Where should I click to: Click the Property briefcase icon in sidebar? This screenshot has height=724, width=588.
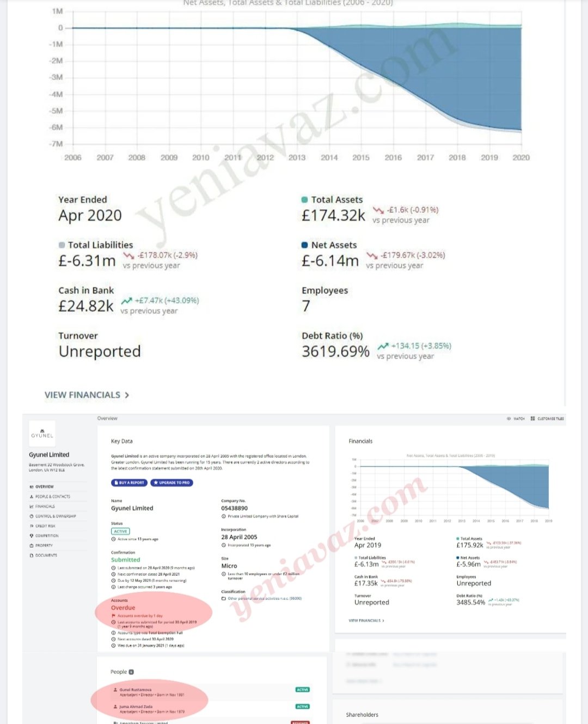click(x=32, y=546)
